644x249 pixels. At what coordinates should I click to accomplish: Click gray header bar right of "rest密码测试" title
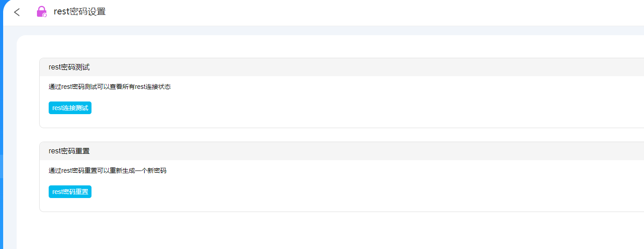361,67
